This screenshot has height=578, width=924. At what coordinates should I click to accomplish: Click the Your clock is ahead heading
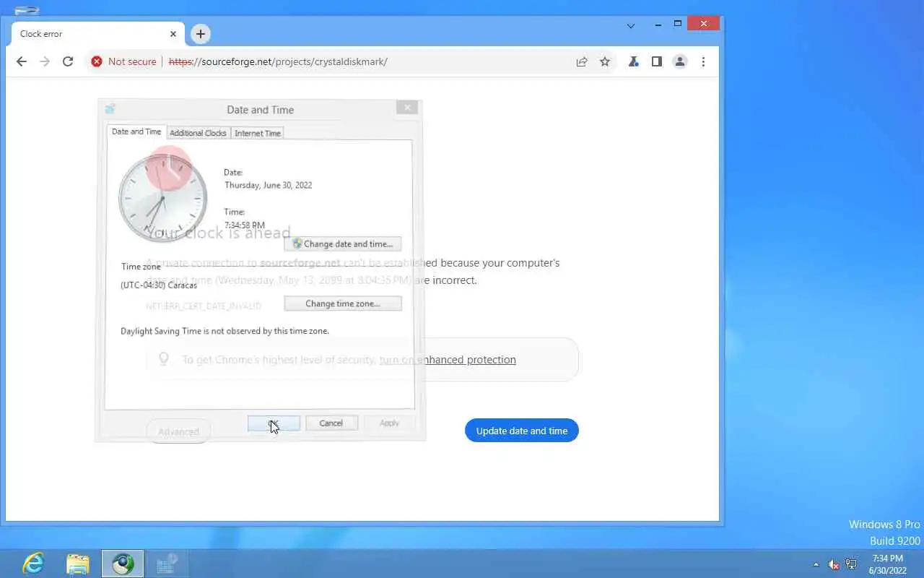point(218,233)
